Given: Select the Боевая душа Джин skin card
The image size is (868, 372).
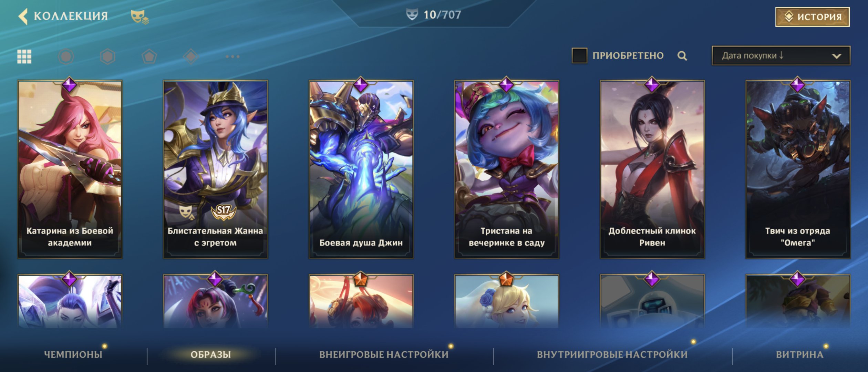Looking at the screenshot, I should (x=361, y=169).
